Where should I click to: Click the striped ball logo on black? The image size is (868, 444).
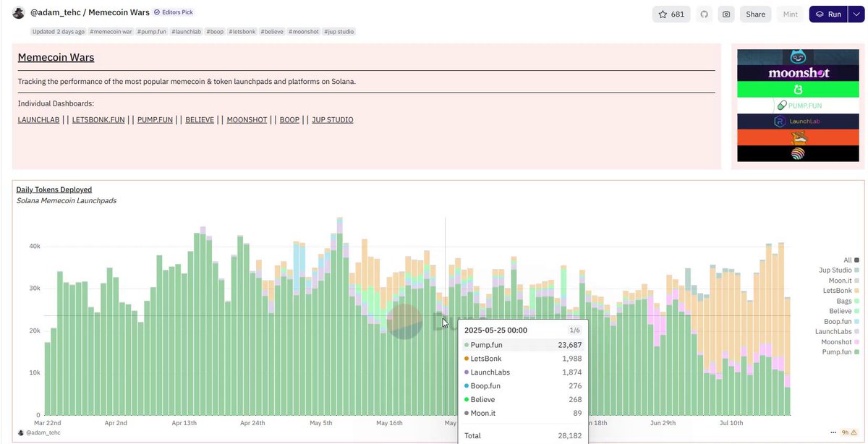tap(798, 153)
